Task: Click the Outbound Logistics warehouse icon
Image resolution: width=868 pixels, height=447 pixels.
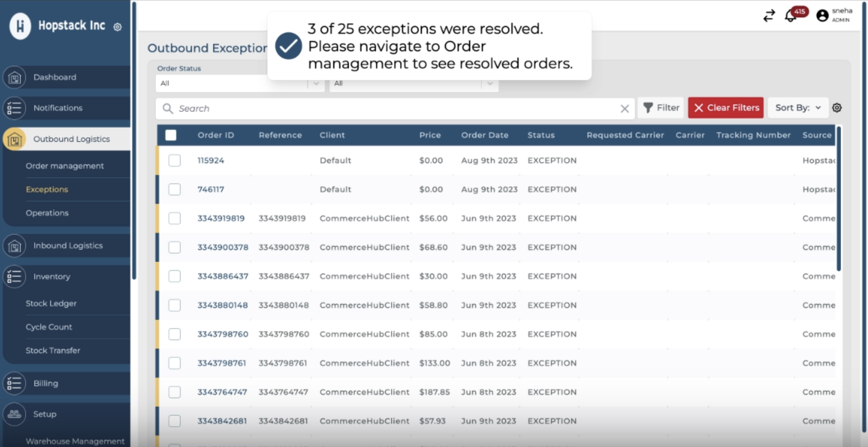Action: coord(14,139)
